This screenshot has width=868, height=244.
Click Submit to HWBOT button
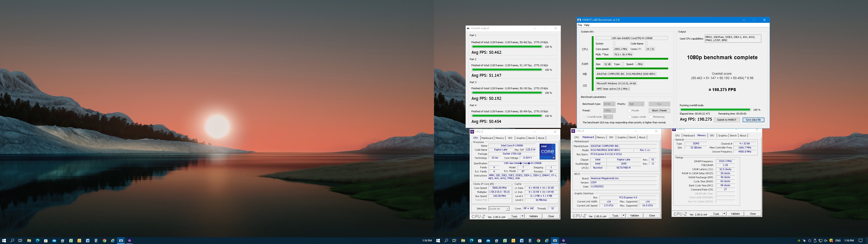point(727,120)
